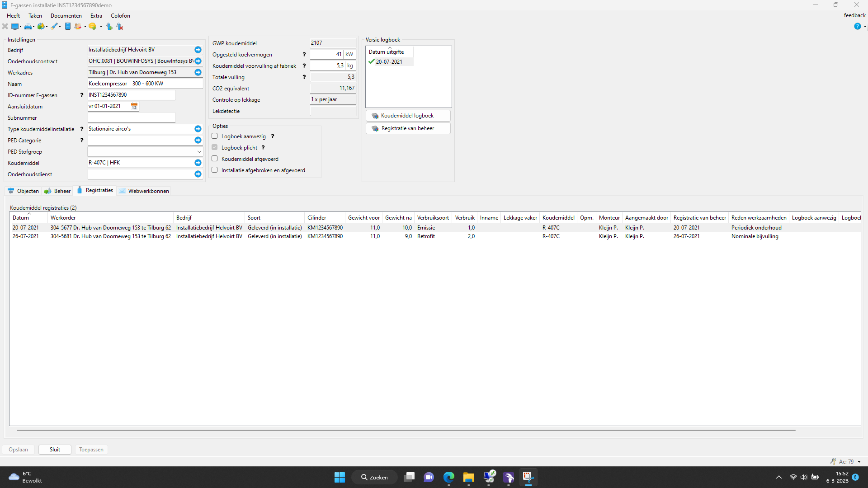The image size is (868, 488).
Task: Tick Installatie afgebroken en afgevoerd checkbox
Action: click(215, 170)
